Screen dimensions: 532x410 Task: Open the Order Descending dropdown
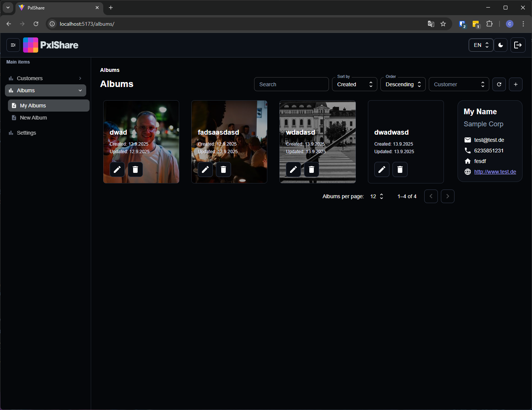(403, 84)
